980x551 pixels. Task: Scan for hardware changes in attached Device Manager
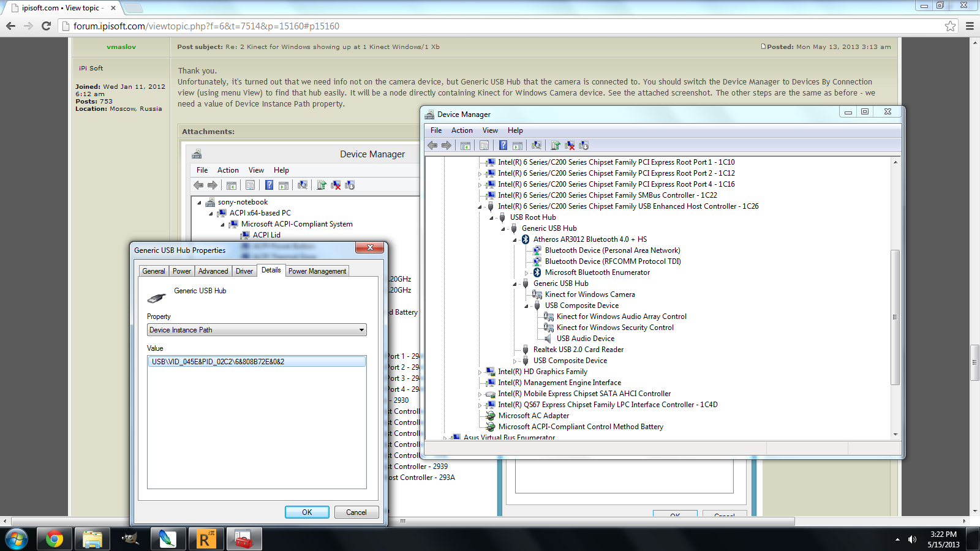pyautogui.click(x=303, y=185)
